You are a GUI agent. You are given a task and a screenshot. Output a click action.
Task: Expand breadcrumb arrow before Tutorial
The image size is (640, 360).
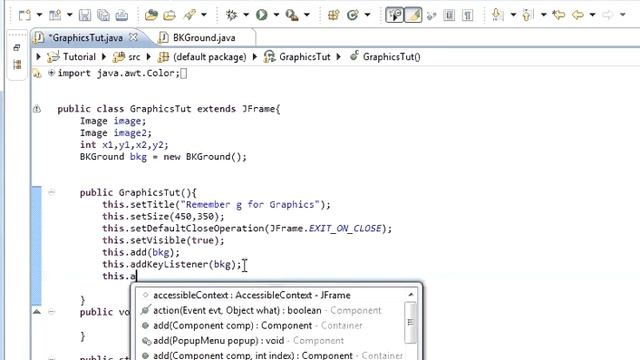click(x=38, y=56)
